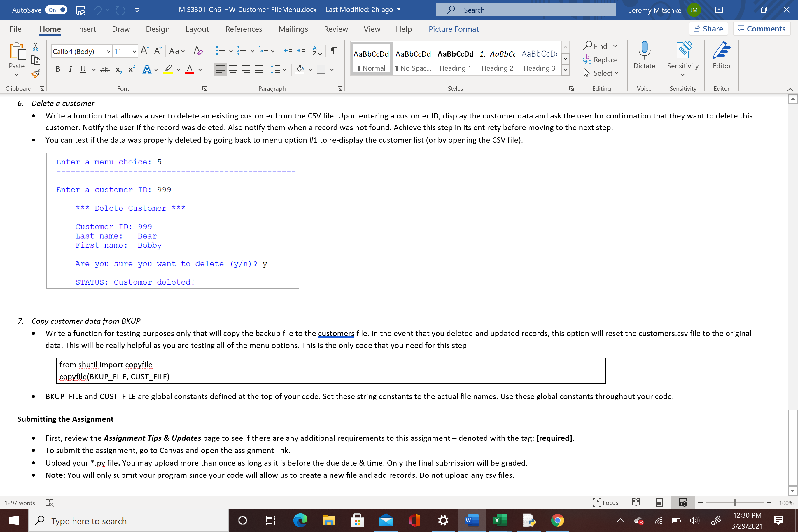Apply the yellow text highlight color
This screenshot has width=798, height=532.
[x=168, y=69]
